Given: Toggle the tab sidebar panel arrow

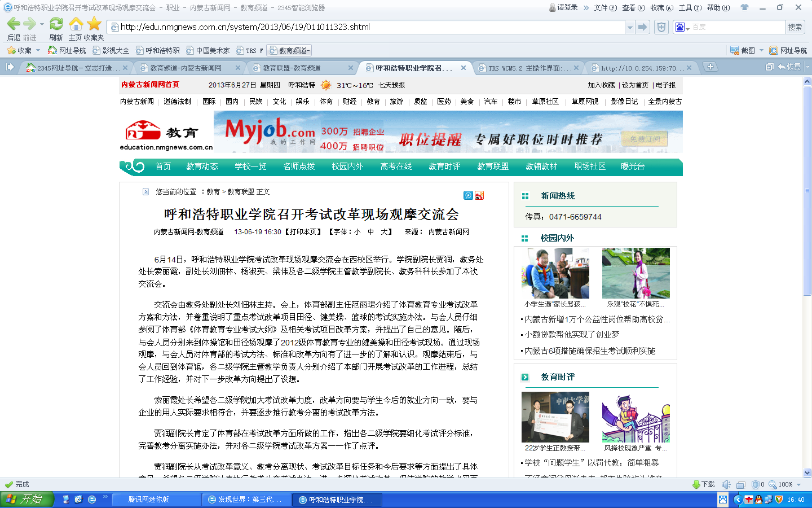Looking at the screenshot, I should [x=10, y=67].
